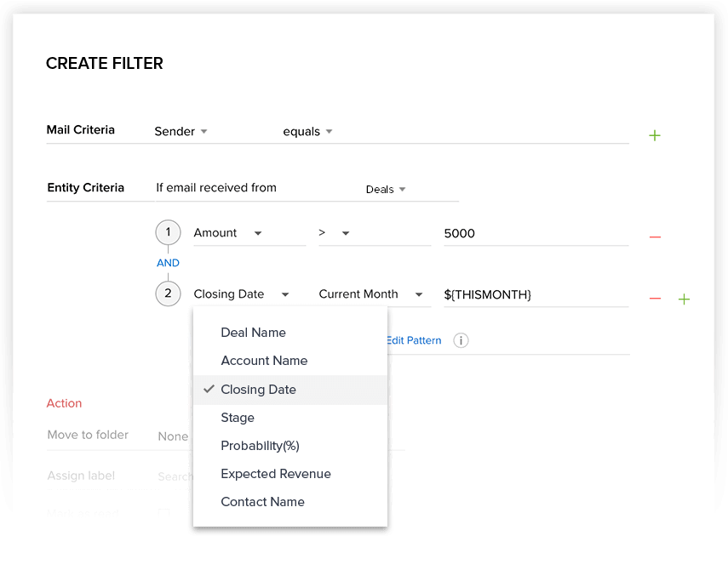Open the Edit Pattern link
728x570 pixels.
pos(414,340)
